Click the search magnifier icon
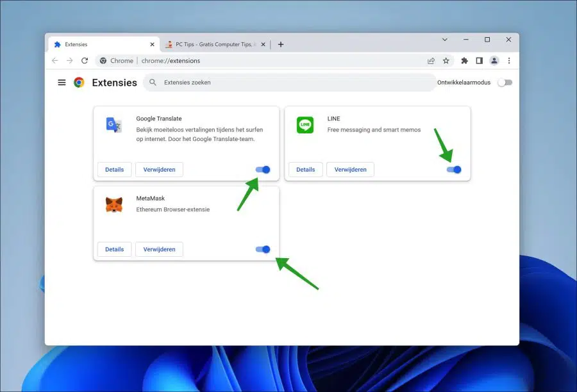The image size is (577, 392). pyautogui.click(x=153, y=83)
